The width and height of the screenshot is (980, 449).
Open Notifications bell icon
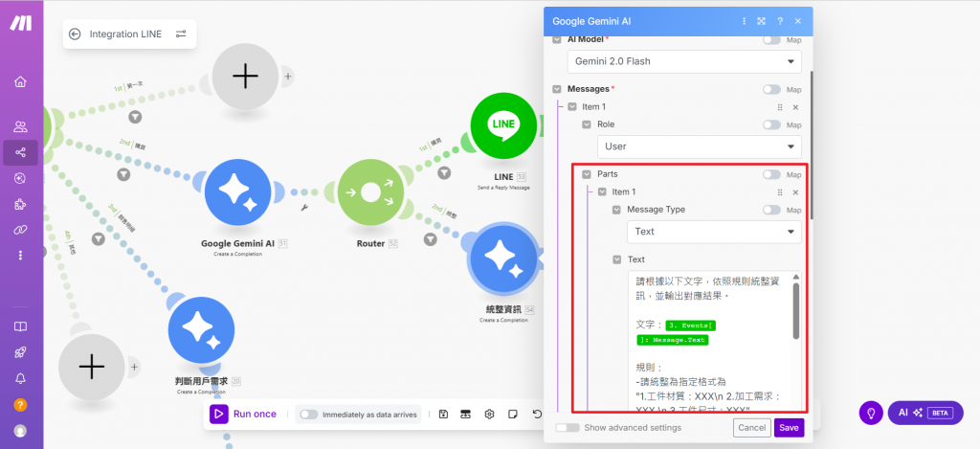click(20, 378)
